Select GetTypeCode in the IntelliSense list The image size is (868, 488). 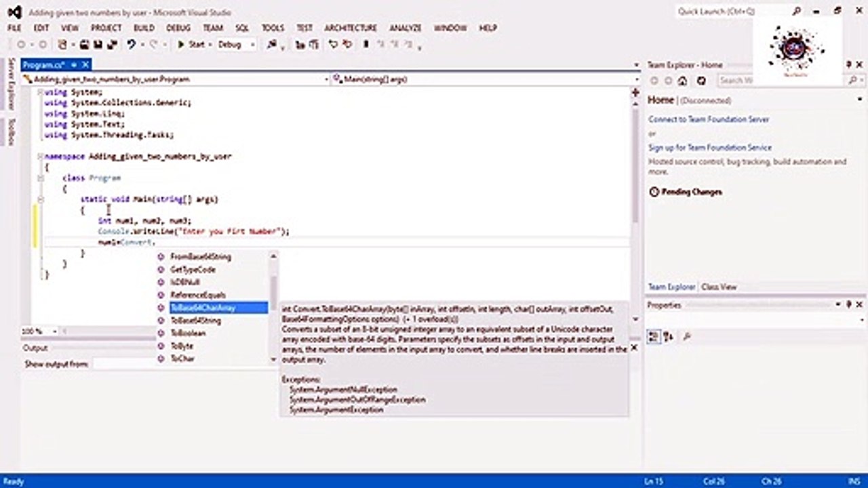(193, 270)
